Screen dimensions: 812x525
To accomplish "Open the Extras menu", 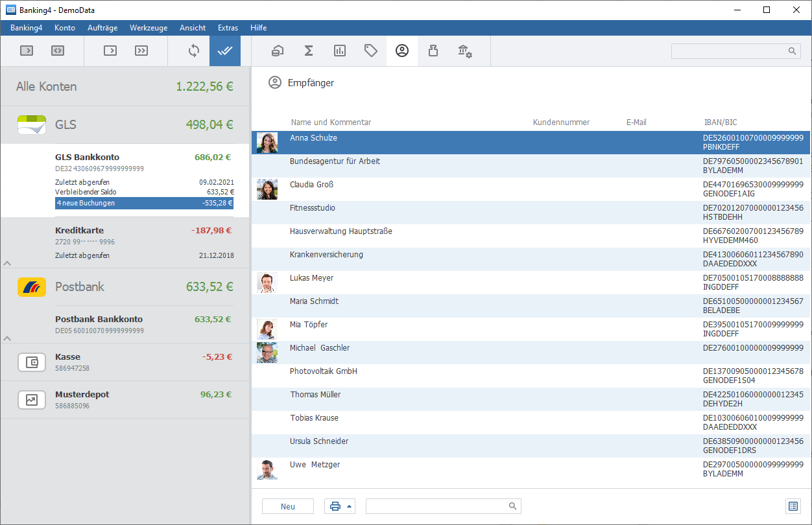I will (228, 28).
